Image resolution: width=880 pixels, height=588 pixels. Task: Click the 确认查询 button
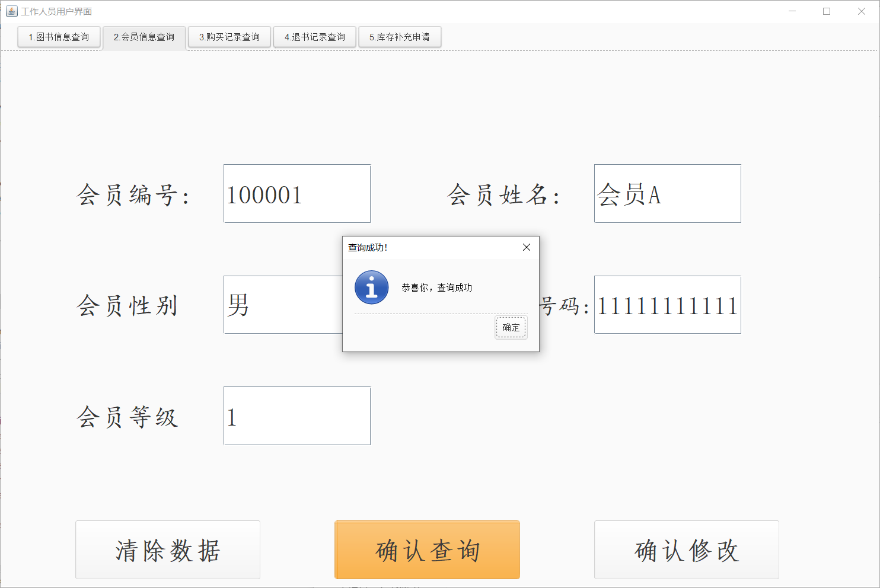coord(428,549)
